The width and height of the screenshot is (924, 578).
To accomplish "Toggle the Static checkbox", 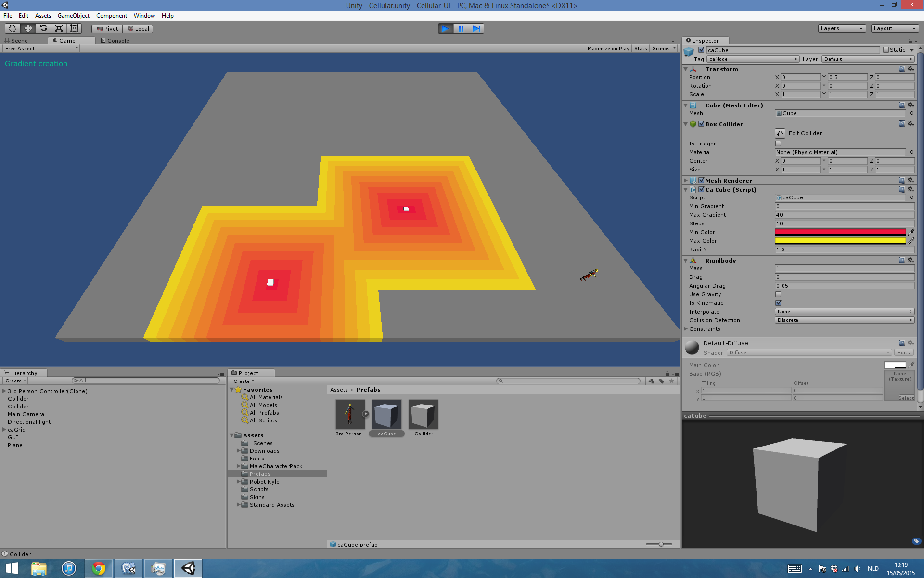I will [886, 50].
